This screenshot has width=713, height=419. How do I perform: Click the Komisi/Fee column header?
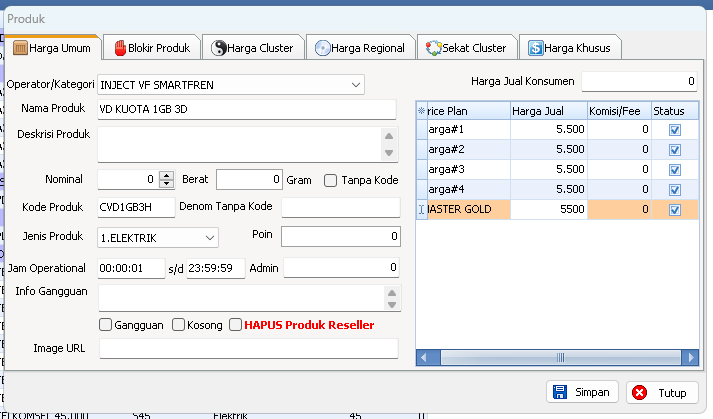pos(619,111)
